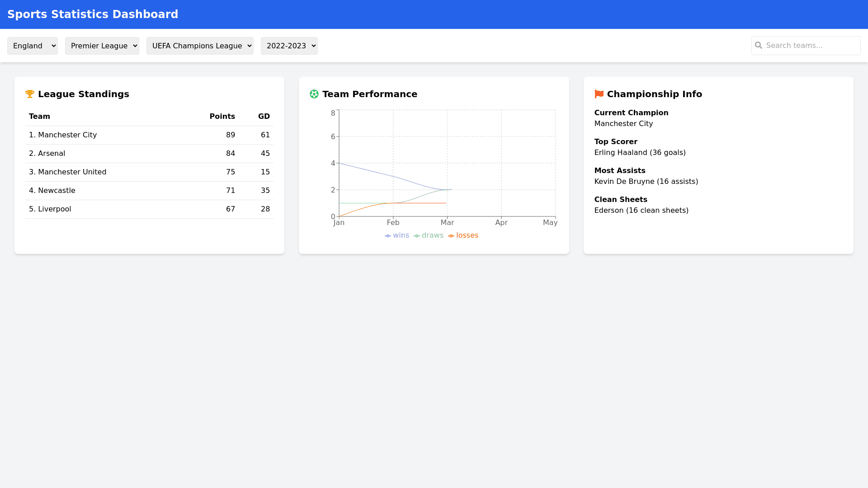Click the trophy icon beside League Standings

click(x=30, y=94)
